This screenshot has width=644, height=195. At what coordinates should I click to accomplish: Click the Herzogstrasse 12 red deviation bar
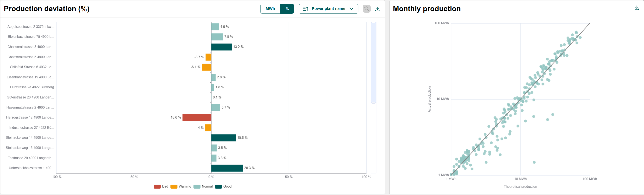(x=197, y=117)
